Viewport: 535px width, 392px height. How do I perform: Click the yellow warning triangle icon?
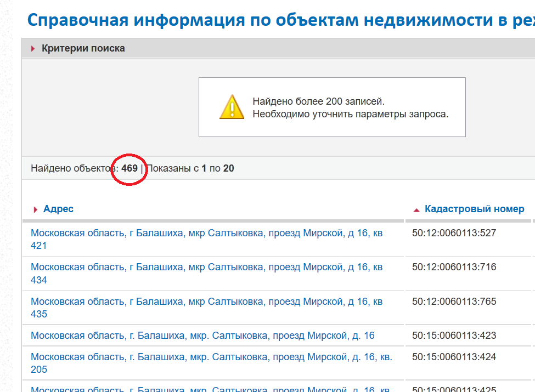[232, 106]
